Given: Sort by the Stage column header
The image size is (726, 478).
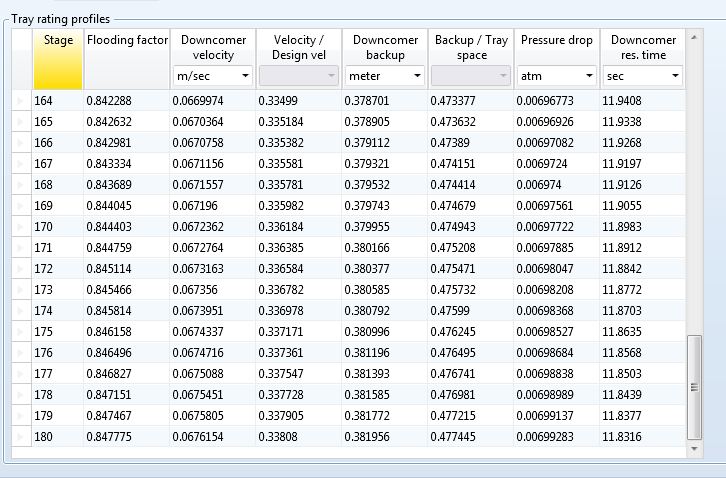Looking at the screenshot, I should tap(58, 59).
